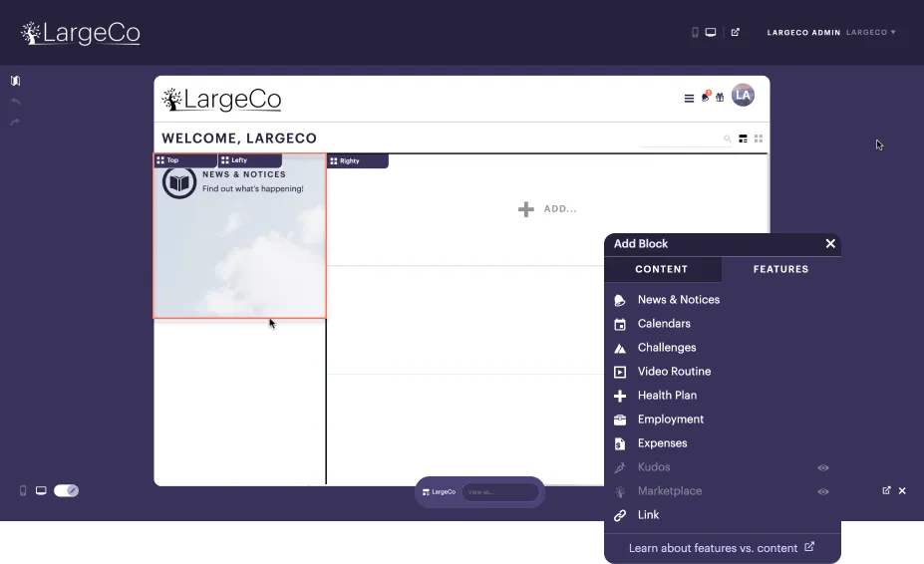Open Learn about features vs. content link

point(722,548)
